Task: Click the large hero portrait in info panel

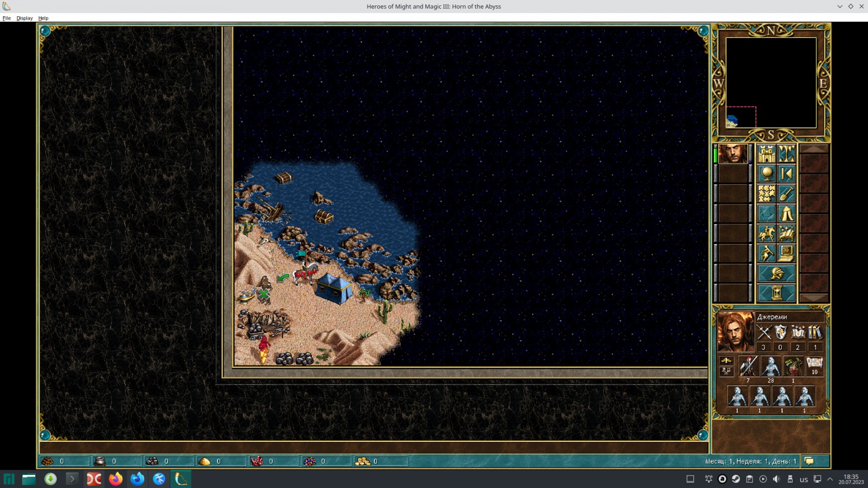Action: coord(735,331)
